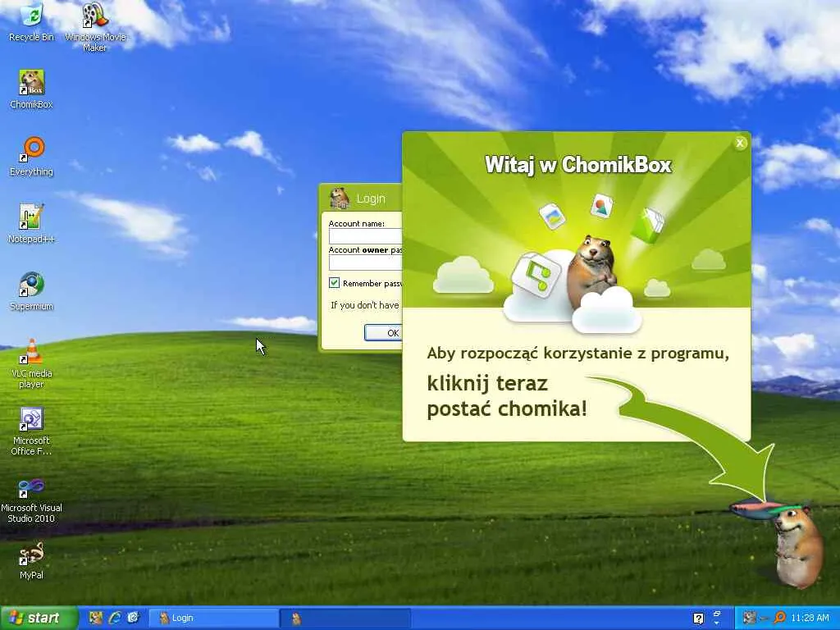The image size is (840, 630).
Task: Click the orange Everything tray icon
Action: [779, 619]
